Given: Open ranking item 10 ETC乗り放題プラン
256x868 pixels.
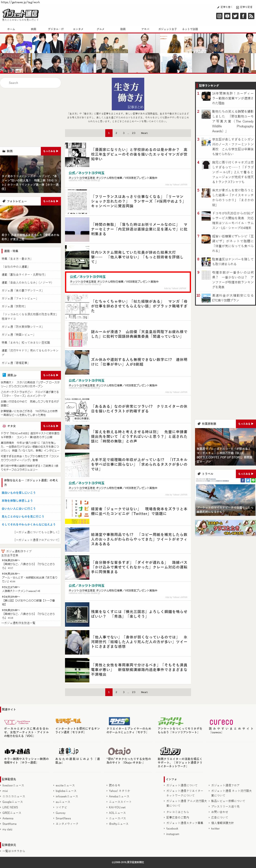Looking at the screenshot, I should coord(232,297).
